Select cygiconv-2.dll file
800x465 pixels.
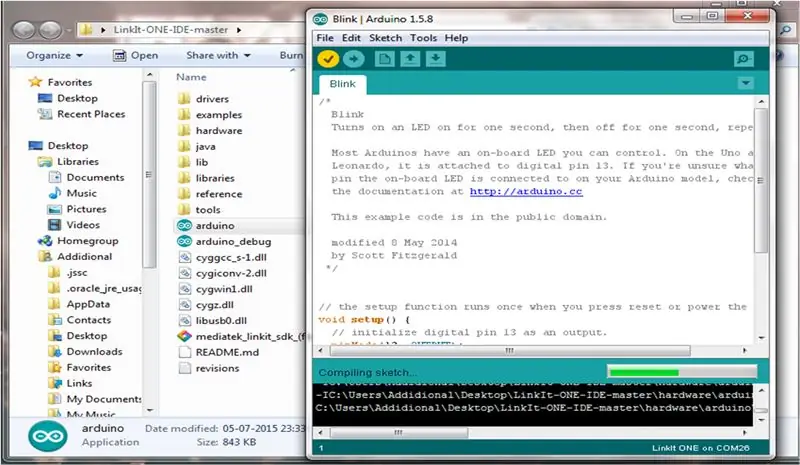coord(223,273)
